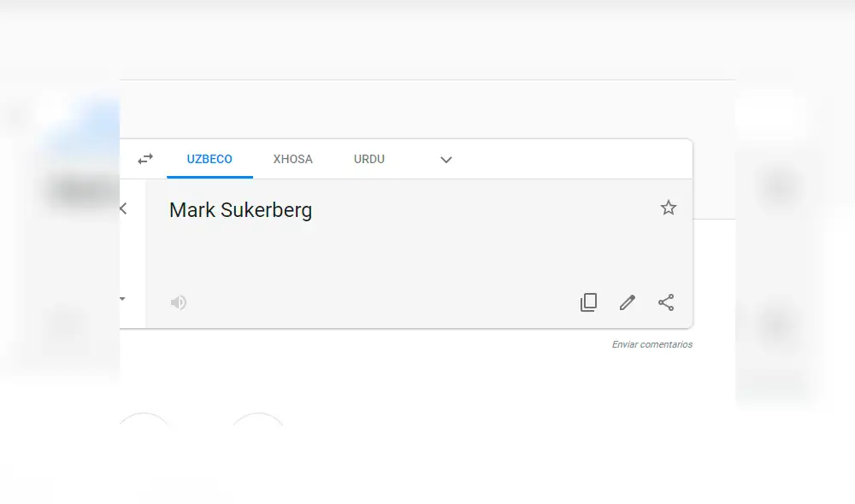This screenshot has height=504, width=855.
Task: Click the Enviar comentarios link
Action: click(652, 344)
